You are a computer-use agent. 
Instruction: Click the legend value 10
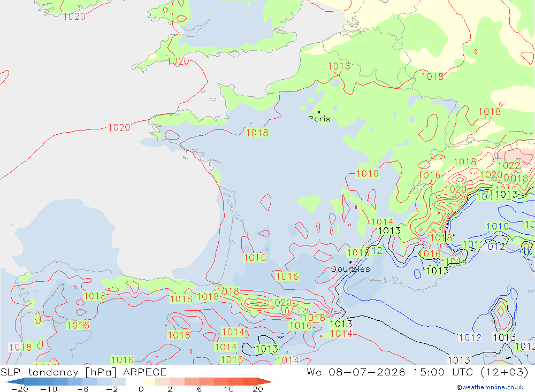pos(228,389)
